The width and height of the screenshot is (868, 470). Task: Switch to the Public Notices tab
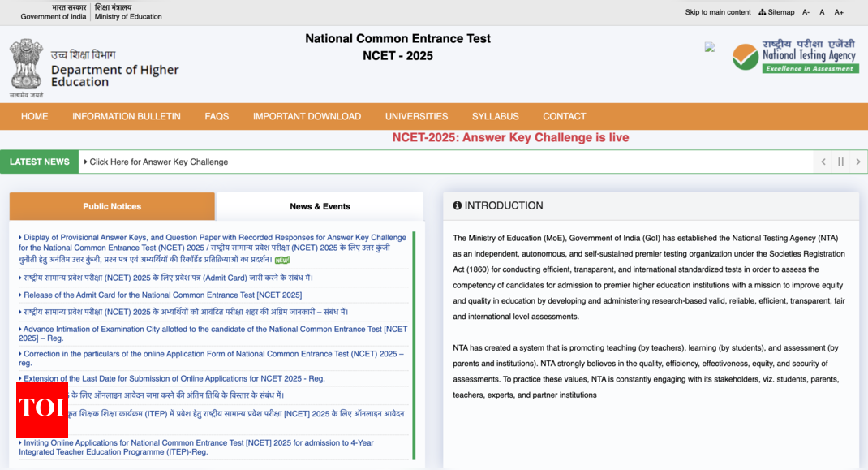[112, 206]
